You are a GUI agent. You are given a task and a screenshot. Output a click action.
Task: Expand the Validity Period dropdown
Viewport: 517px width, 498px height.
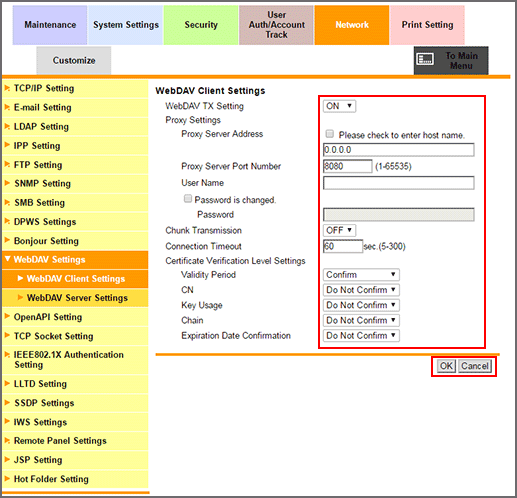[361, 275]
